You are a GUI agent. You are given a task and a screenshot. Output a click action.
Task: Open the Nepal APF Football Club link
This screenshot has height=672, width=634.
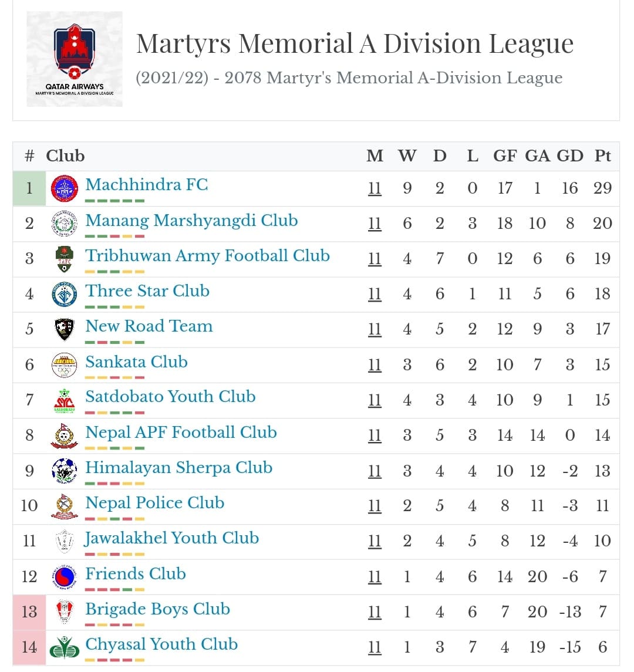[x=181, y=433]
